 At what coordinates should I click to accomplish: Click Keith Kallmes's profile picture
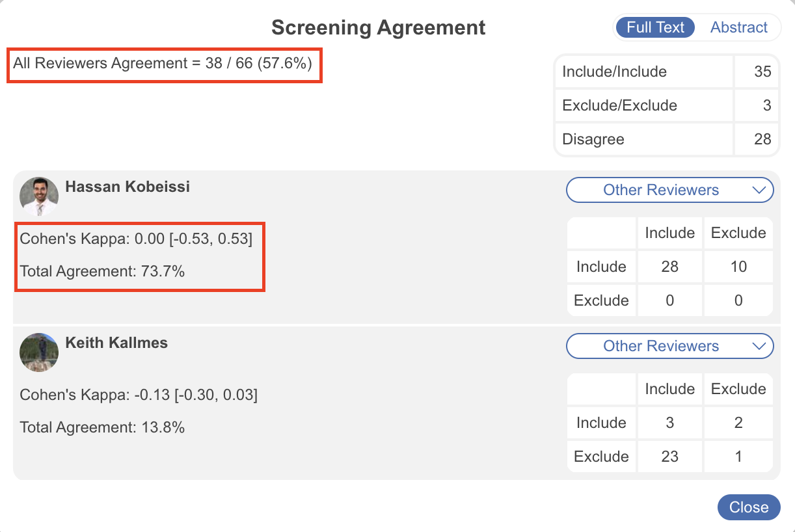[38, 352]
